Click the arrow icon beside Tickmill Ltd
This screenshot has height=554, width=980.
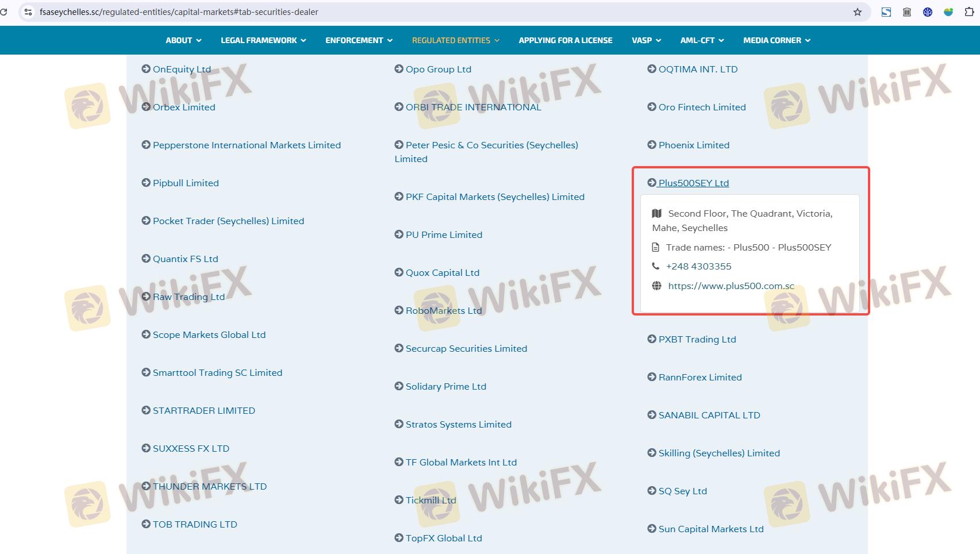click(399, 500)
